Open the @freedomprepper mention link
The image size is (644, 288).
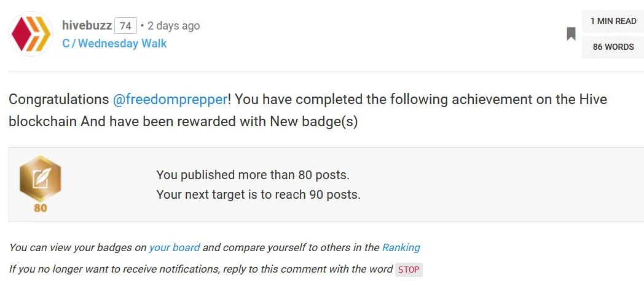click(170, 100)
